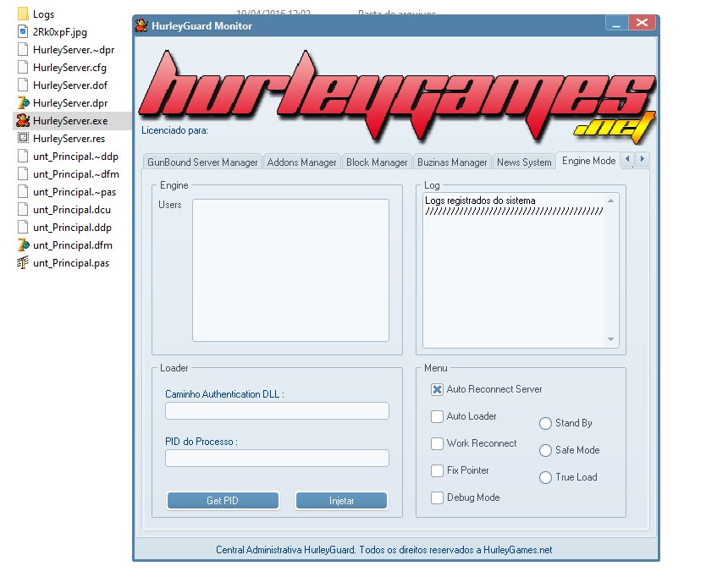Click the HurleyGuard Monitor title bar icon
This screenshot has width=706, height=588.
tap(141, 25)
